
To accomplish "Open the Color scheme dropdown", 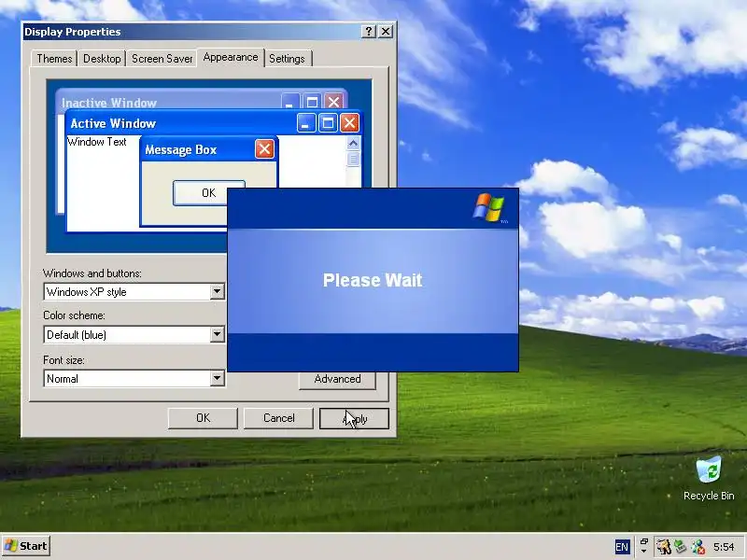I will [217, 334].
